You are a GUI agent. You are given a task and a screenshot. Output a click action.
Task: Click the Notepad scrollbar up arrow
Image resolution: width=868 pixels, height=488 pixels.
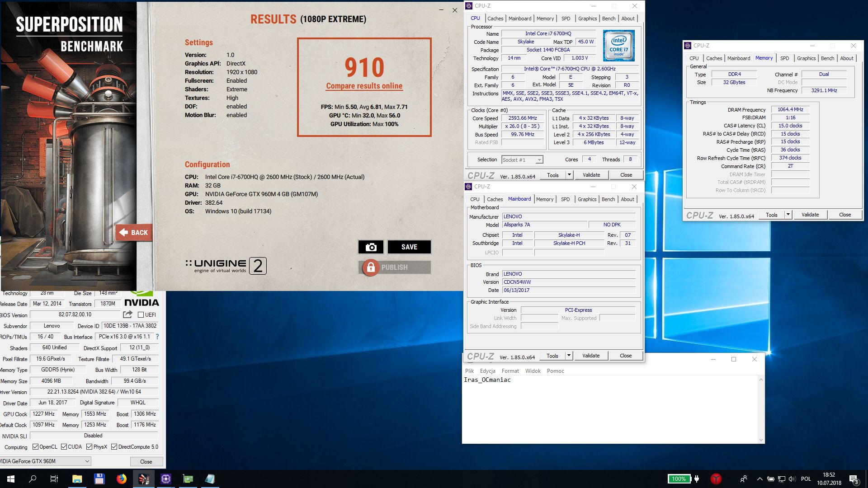761,379
